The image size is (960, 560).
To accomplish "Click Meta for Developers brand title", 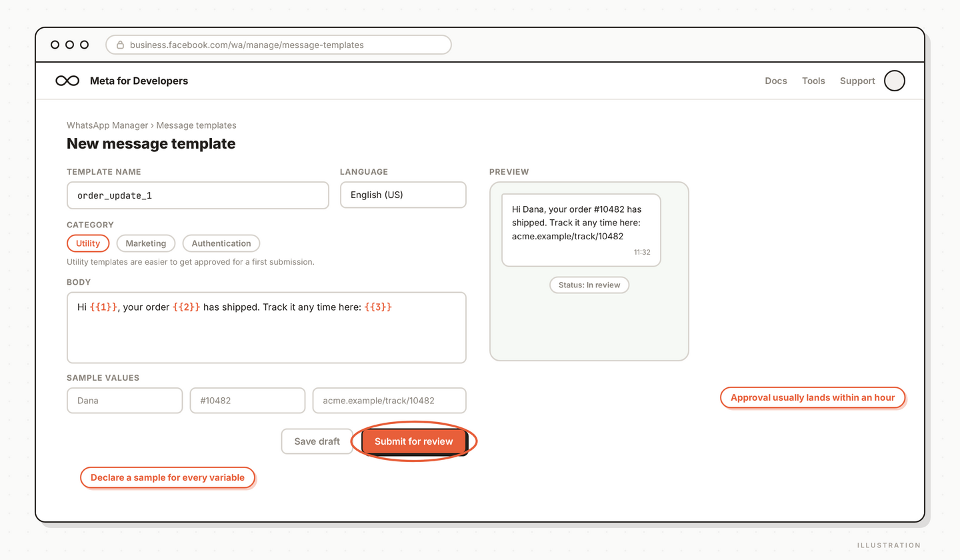I will [139, 81].
